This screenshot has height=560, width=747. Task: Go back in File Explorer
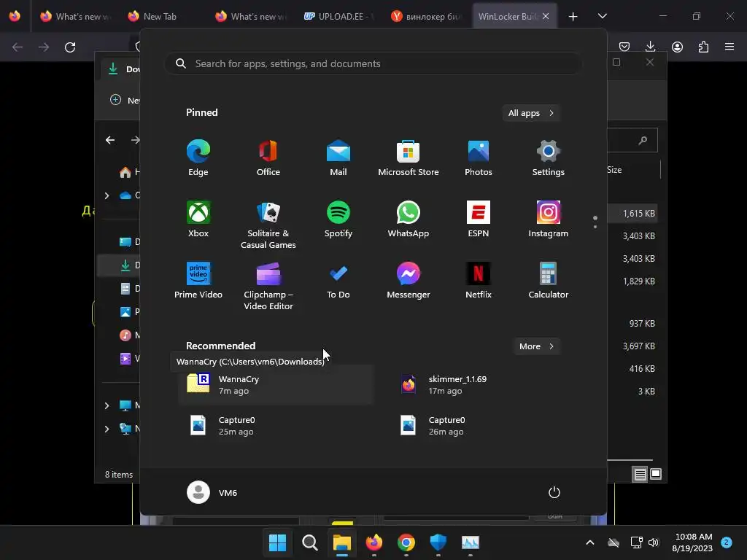coord(110,140)
